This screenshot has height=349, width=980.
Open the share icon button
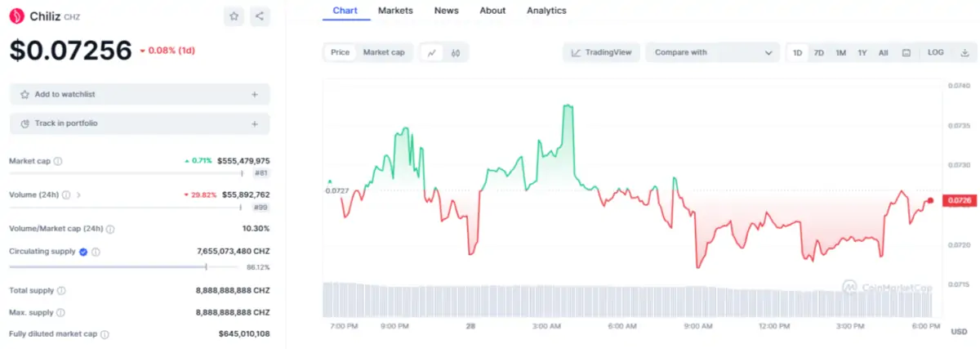pos(259,16)
